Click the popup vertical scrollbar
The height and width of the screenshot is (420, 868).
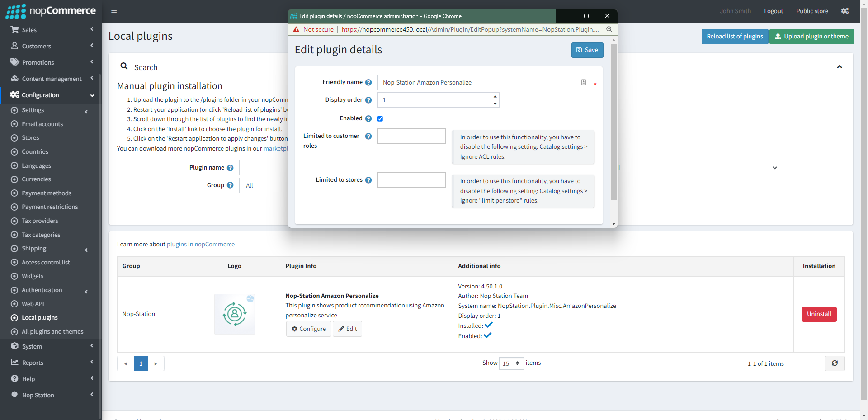tap(613, 122)
